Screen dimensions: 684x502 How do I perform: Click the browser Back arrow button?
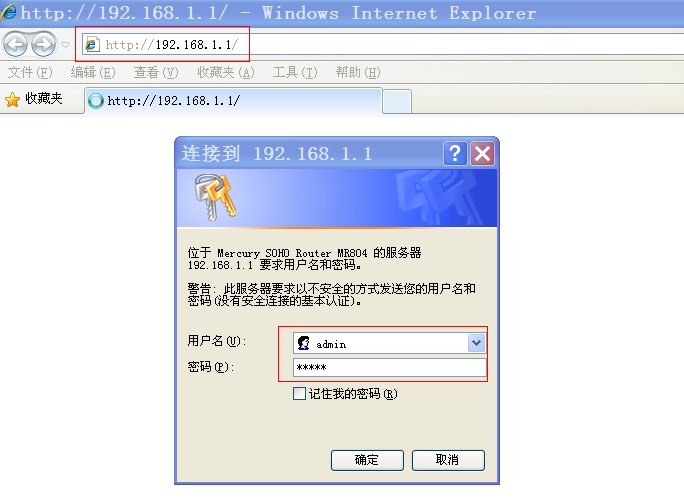click(15, 44)
